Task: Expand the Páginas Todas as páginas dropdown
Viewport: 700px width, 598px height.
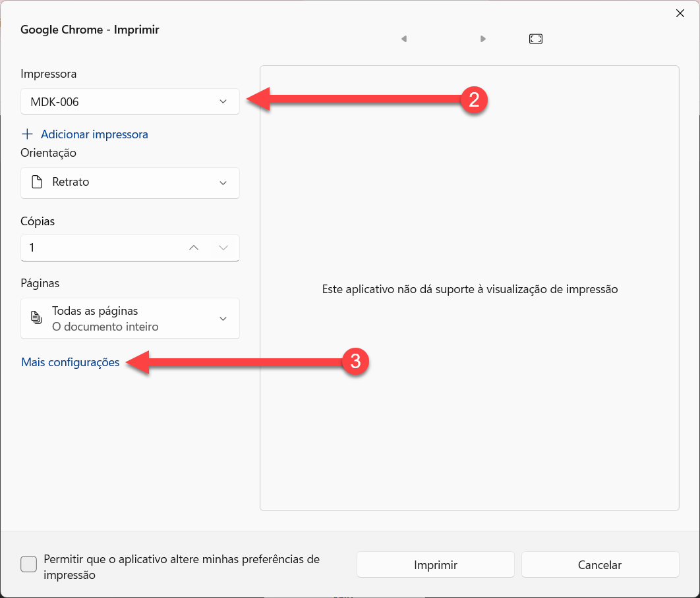Action: coord(130,318)
